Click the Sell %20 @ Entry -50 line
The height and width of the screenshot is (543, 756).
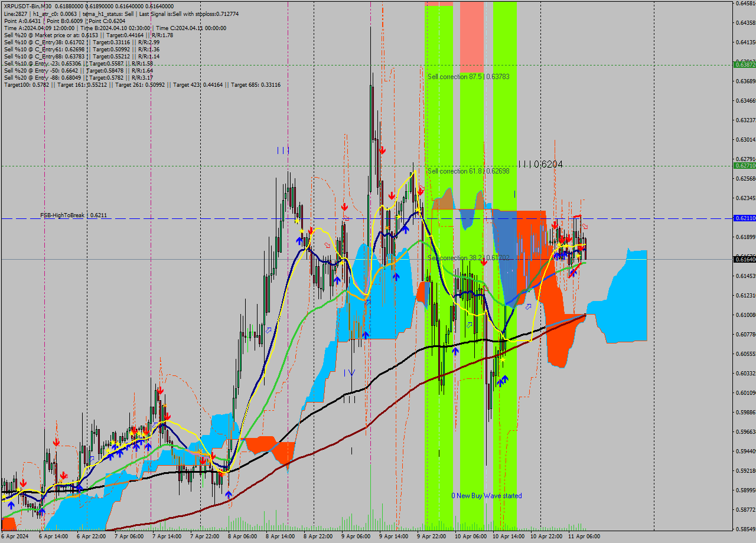click(x=79, y=70)
